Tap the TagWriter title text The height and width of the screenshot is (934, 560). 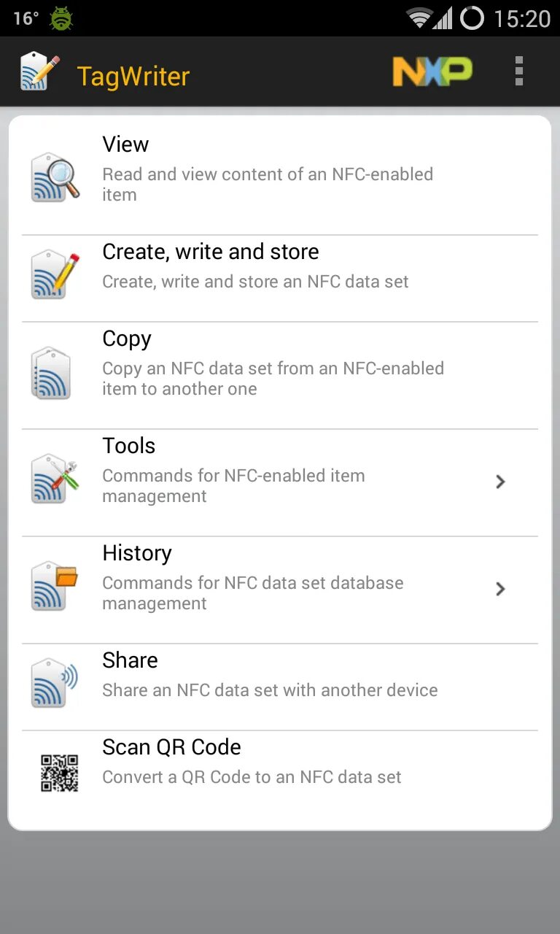(x=133, y=76)
